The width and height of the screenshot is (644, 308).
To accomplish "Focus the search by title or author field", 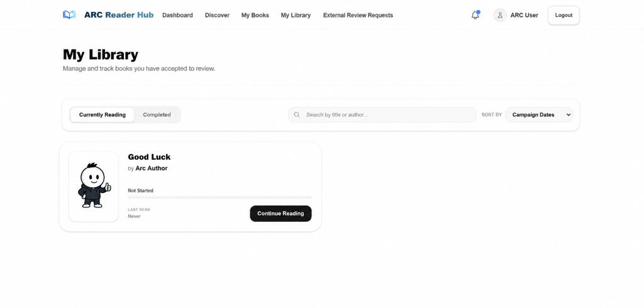I will (382, 115).
